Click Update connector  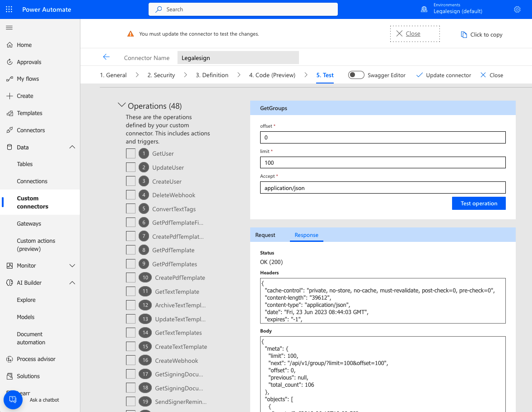pos(444,75)
